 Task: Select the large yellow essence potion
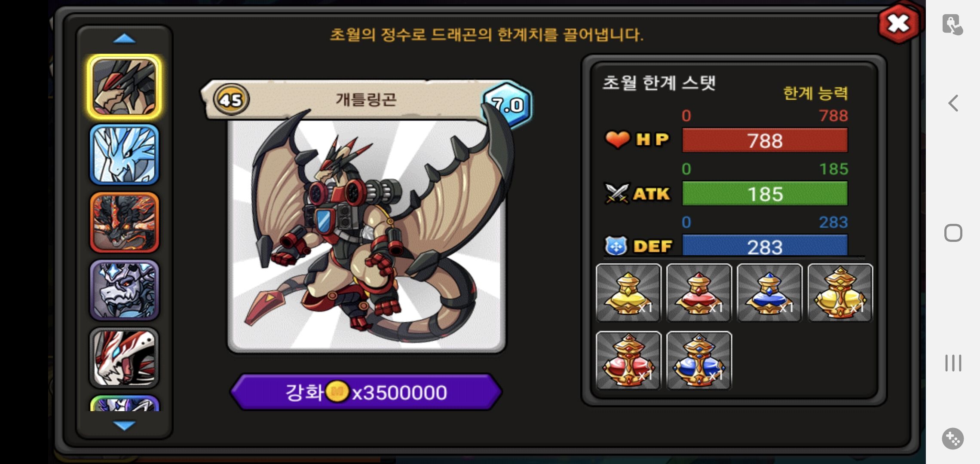pyautogui.click(x=840, y=293)
